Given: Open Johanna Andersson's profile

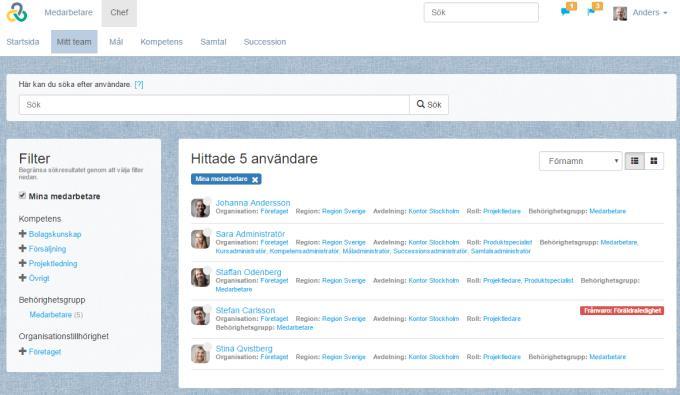Looking at the screenshot, I should 253,203.
